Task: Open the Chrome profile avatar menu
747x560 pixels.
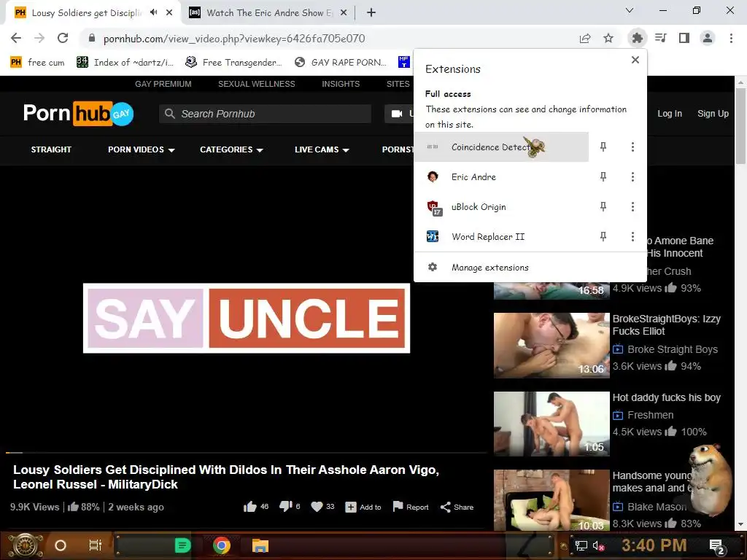Action: coord(708,38)
